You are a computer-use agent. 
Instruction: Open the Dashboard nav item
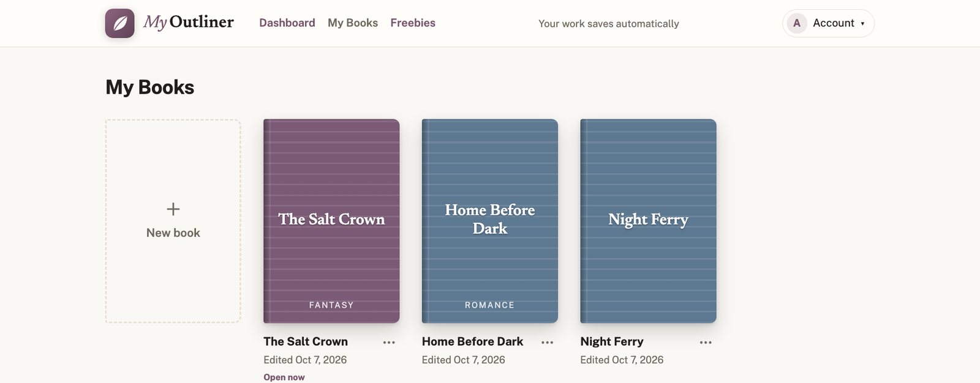287,23
